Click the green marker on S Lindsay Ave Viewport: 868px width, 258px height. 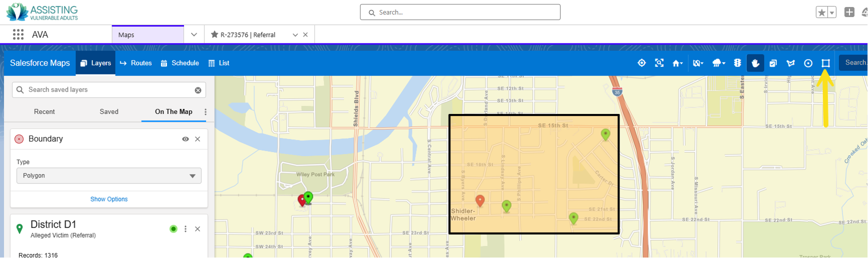pos(506,205)
